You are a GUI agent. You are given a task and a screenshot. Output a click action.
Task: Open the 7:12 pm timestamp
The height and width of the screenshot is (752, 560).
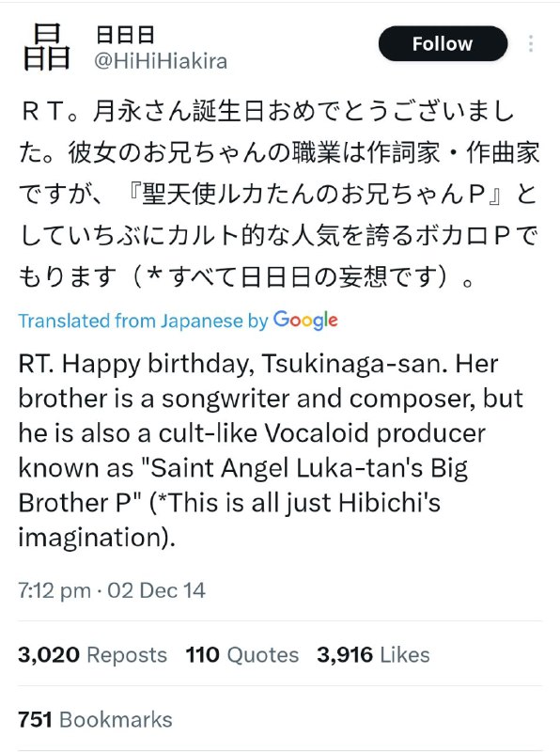[54, 590]
